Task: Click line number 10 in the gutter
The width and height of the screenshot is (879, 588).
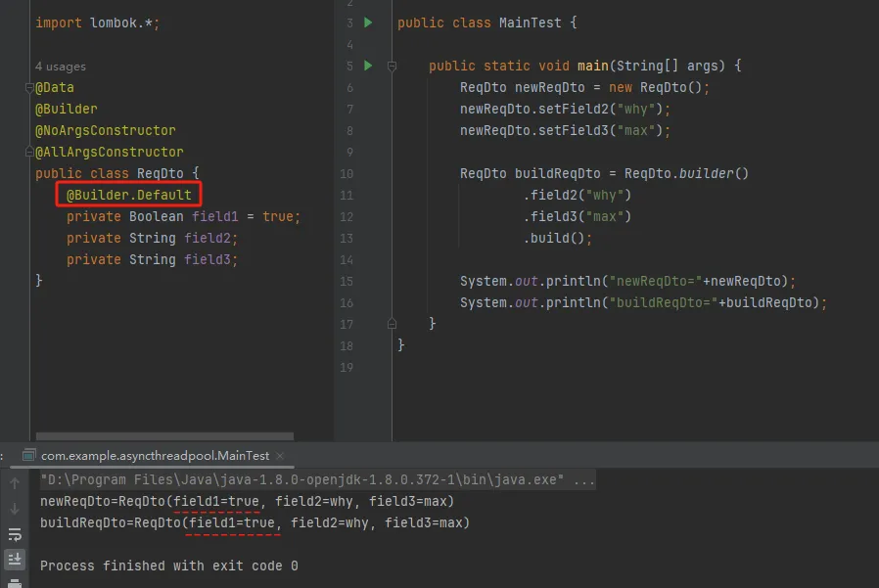Action: click(x=347, y=174)
